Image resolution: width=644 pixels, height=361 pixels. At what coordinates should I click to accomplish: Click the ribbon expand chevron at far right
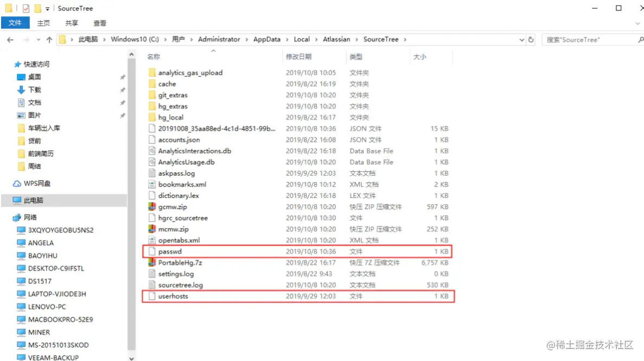pos(637,23)
